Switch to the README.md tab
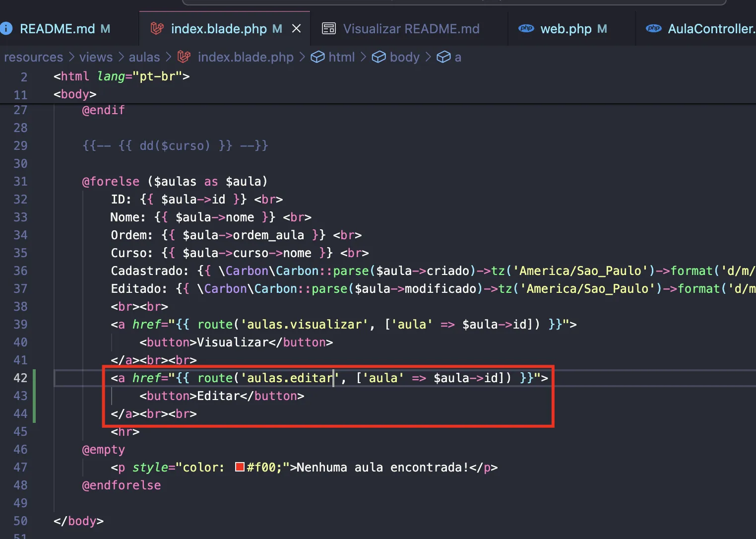The image size is (756, 539). [x=57, y=29]
